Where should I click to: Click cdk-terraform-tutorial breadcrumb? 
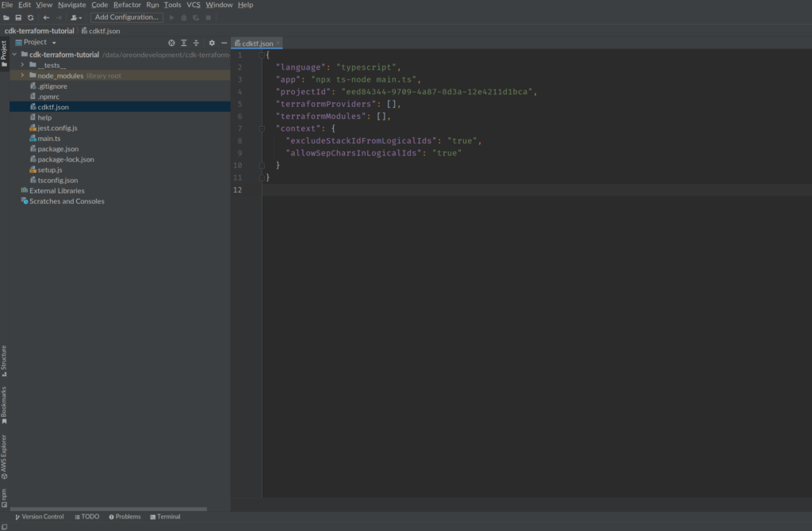pyautogui.click(x=40, y=31)
